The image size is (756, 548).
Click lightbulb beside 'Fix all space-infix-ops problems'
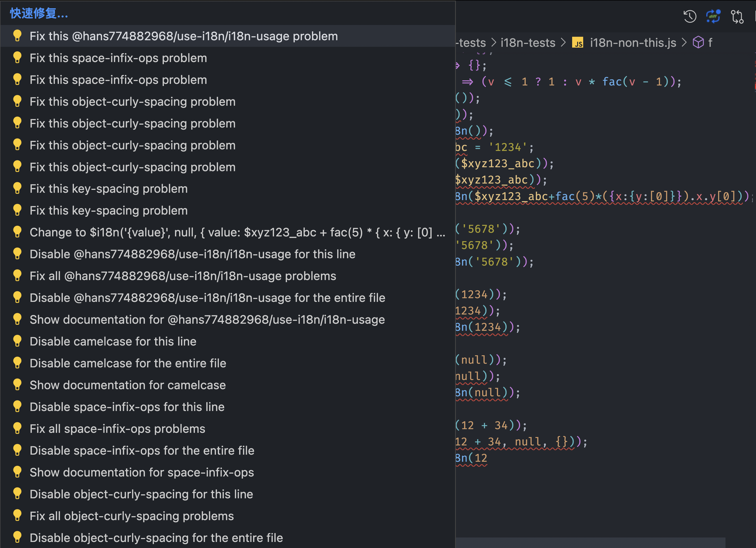tap(17, 428)
